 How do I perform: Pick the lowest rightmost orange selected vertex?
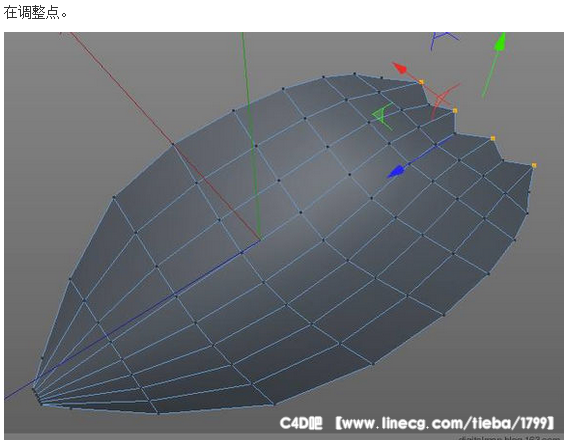click(534, 165)
